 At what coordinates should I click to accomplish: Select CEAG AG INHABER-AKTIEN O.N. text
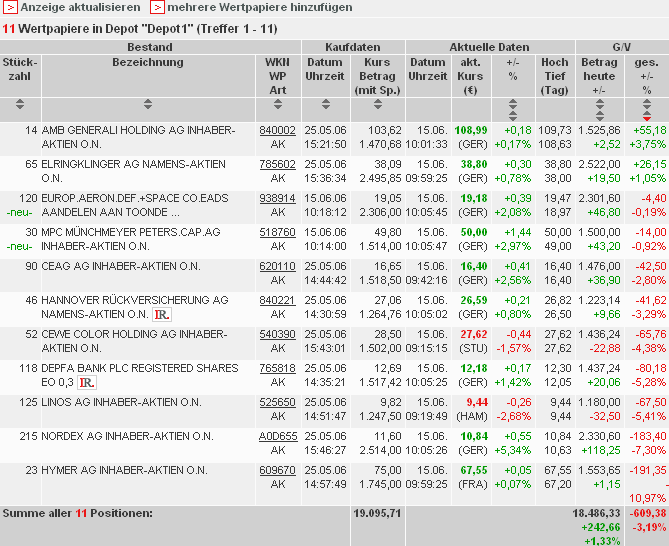point(121,266)
